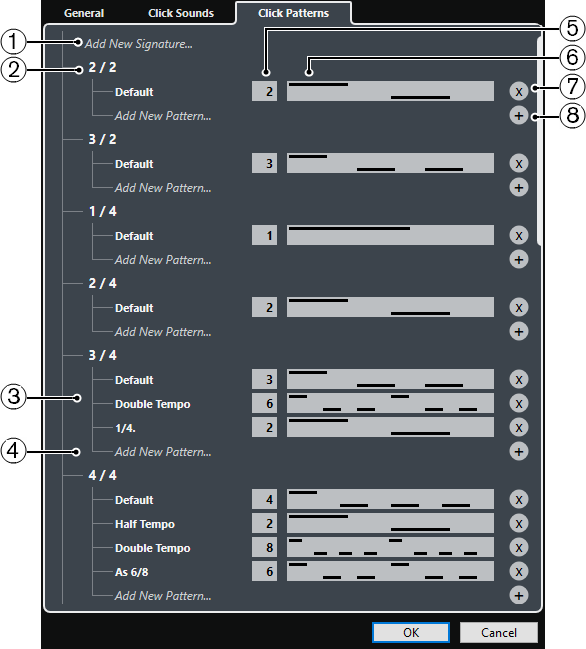Delete the 4/4 Half Tempo pattern
The width and height of the screenshot is (586, 649).
point(519,524)
